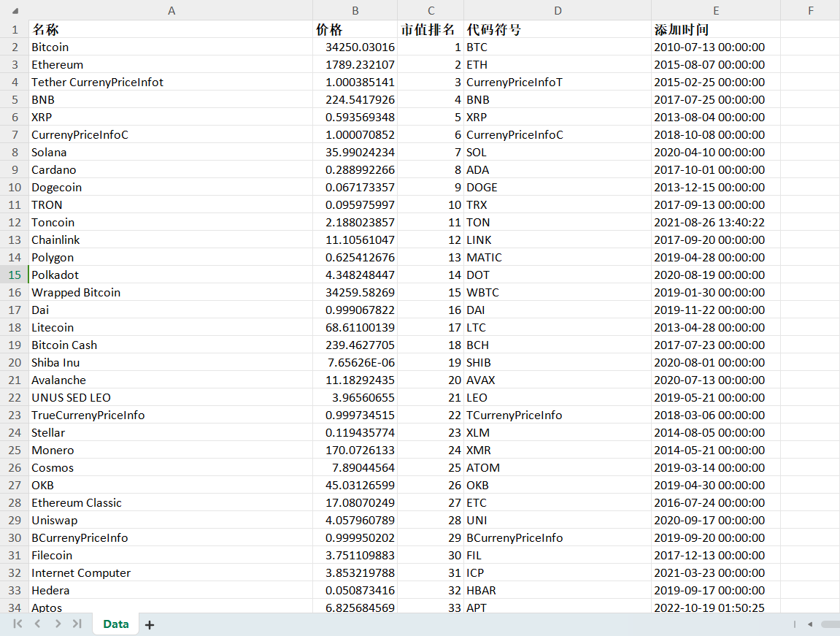Select symbol cell HBAR
The image size is (840, 636).
tap(558, 591)
